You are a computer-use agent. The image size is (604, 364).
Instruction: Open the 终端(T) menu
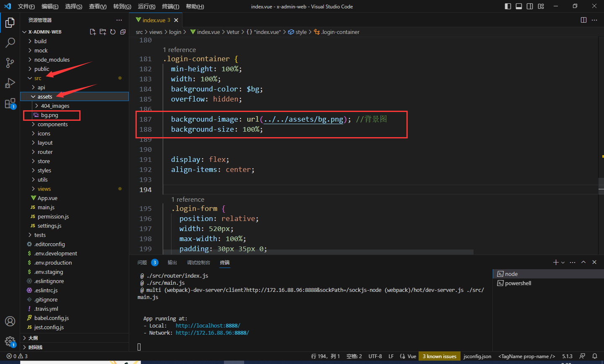point(170,6)
